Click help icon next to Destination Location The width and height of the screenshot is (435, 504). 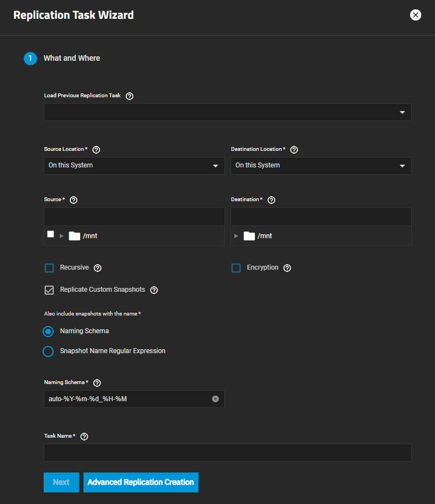pyautogui.click(x=294, y=150)
